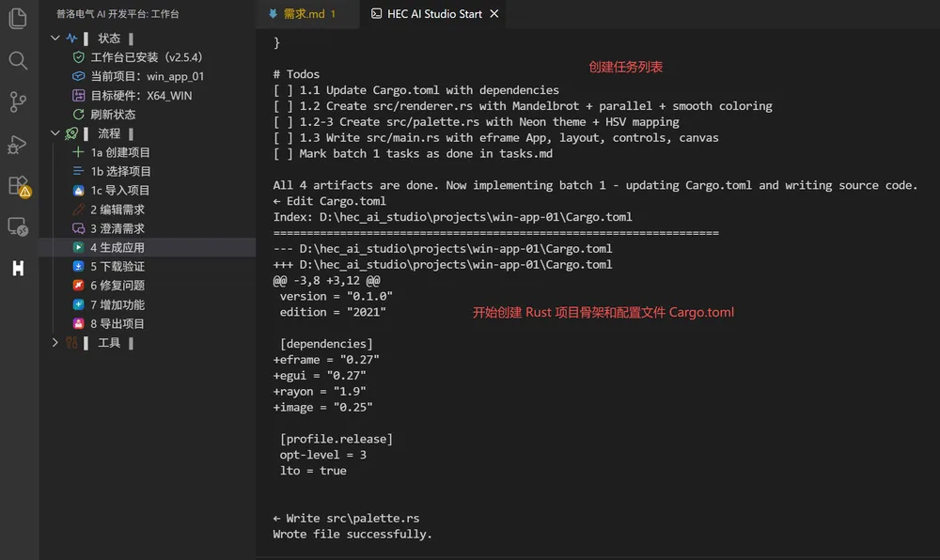
Task: Open the Remote Explorer icon
Action: click(x=18, y=227)
